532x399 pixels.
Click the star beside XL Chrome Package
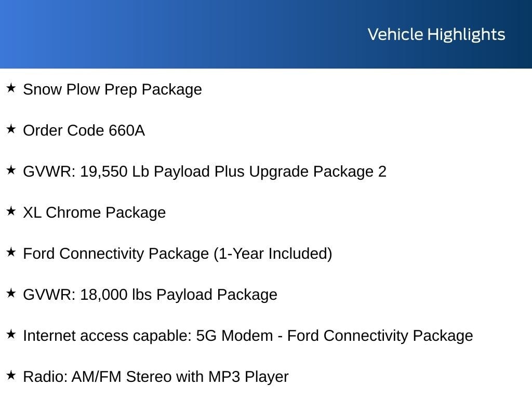(11, 211)
